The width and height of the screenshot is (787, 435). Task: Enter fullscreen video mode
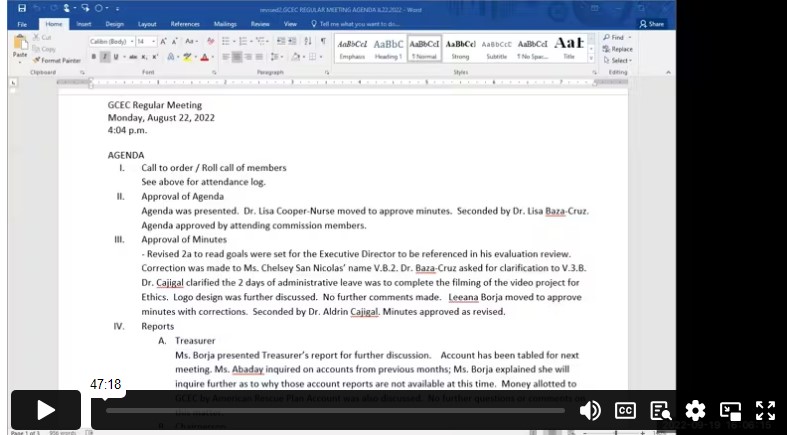[765, 410]
